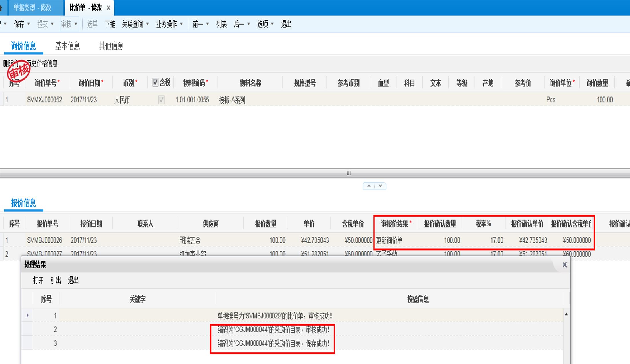Screen dimensions: 630x364
Task: Open the 选项 dropdown menu
Action: coord(265,24)
